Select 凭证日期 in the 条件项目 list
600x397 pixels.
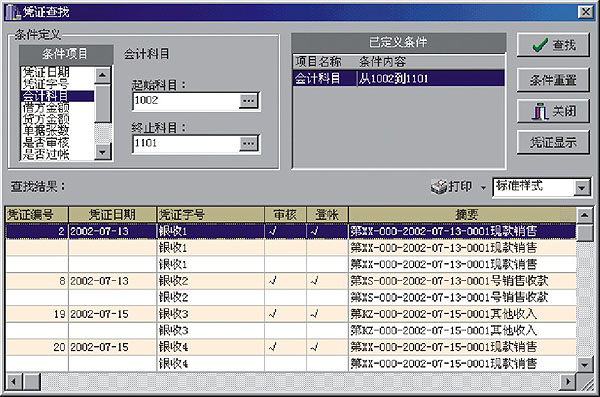[46, 72]
